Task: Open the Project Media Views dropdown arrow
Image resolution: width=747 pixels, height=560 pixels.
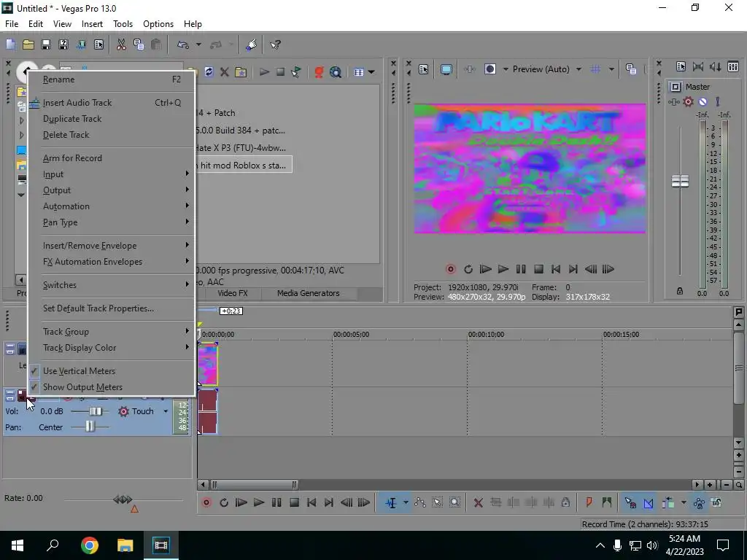Action: (371, 72)
